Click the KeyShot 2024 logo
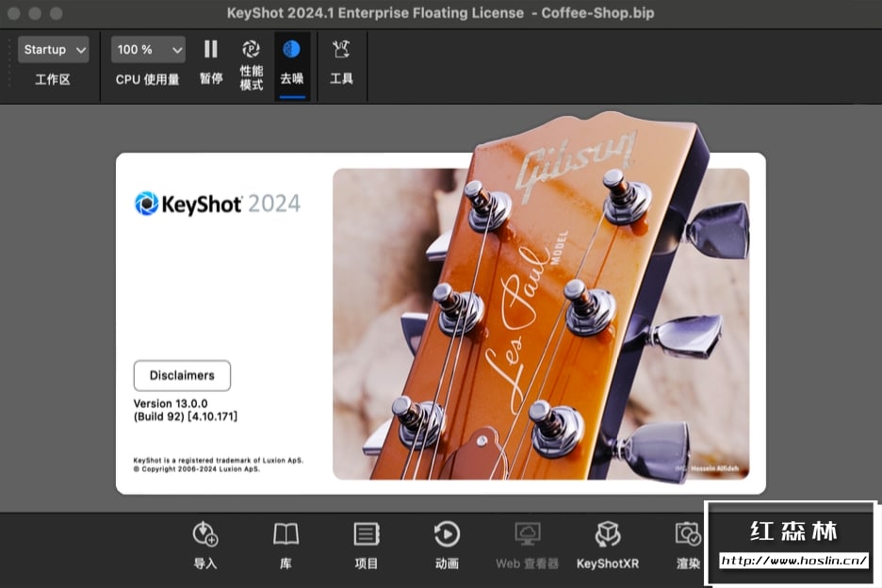Screen dimensions: 882x588 [217, 204]
